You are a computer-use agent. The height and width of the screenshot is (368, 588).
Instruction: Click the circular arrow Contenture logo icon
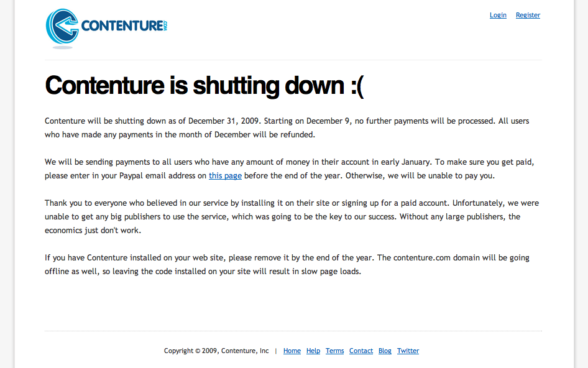(x=62, y=27)
